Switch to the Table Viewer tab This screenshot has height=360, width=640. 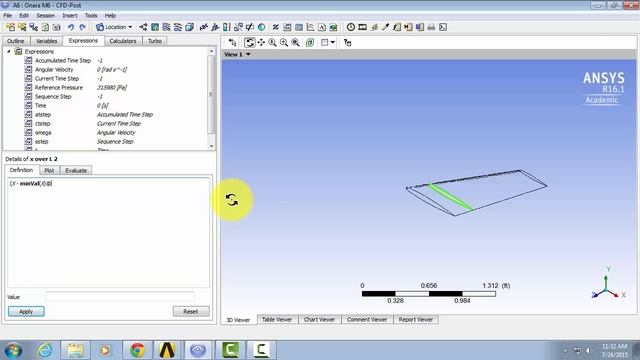[277, 320]
